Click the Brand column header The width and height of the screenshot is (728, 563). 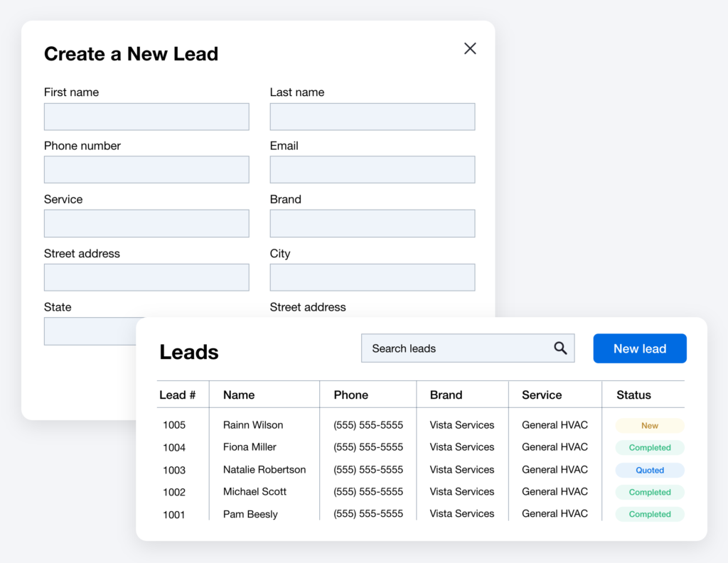click(446, 395)
